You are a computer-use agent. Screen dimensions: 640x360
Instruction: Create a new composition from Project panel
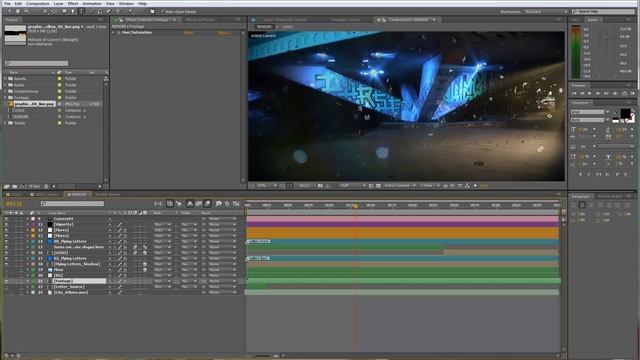click(22, 186)
